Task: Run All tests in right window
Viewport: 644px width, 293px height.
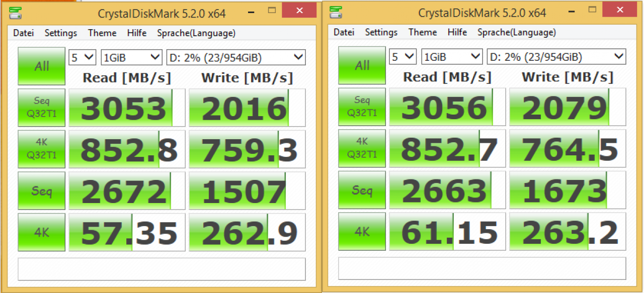Action: click(x=362, y=65)
